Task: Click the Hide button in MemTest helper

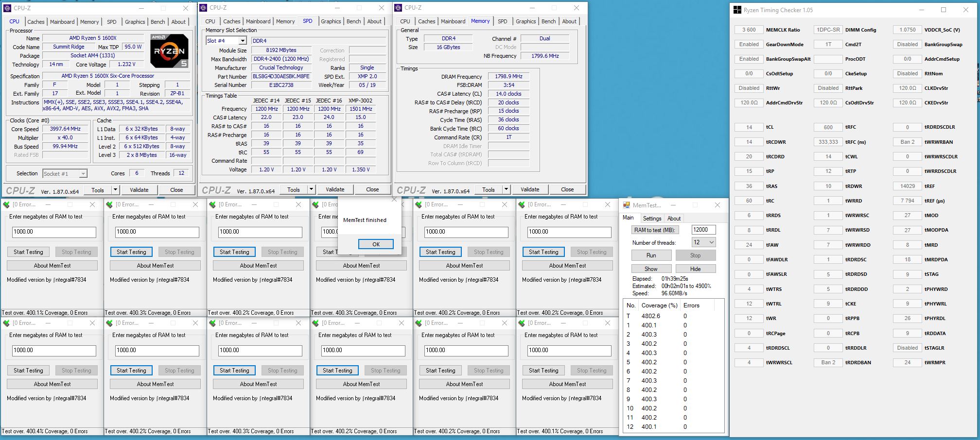Action: click(x=696, y=269)
